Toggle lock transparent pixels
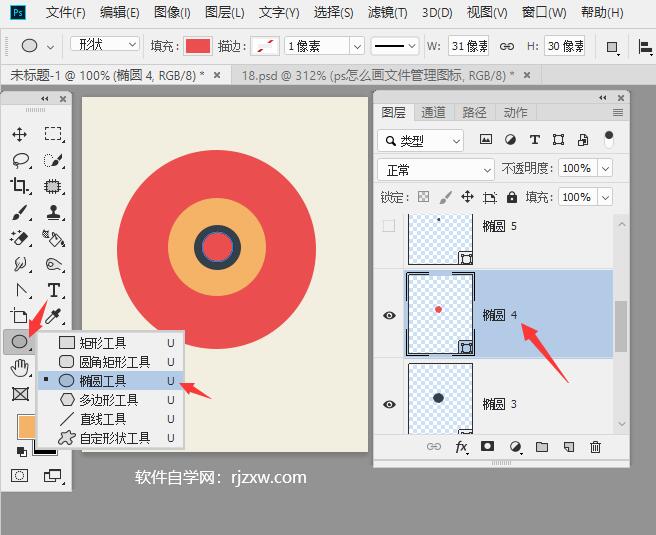Viewport: 656px width, 535px height. tap(423, 197)
